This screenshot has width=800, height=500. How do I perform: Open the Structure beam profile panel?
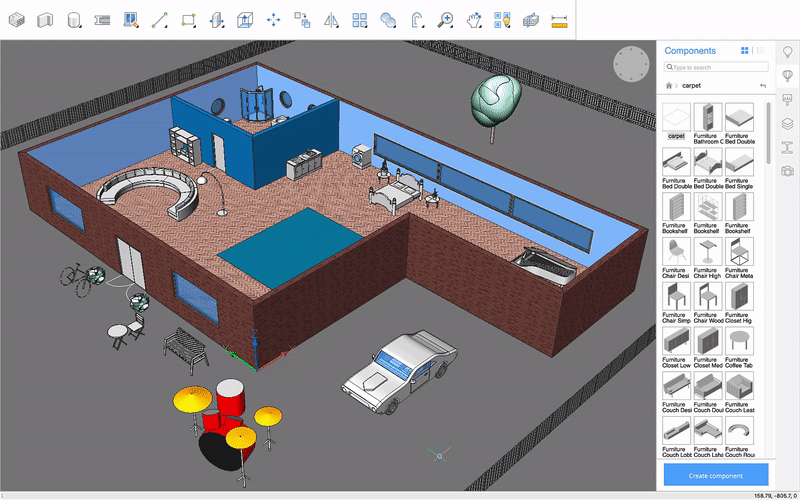coord(788,147)
